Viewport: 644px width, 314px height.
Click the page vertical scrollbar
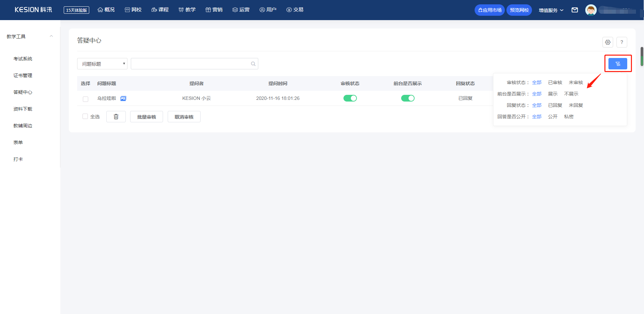tap(642, 56)
